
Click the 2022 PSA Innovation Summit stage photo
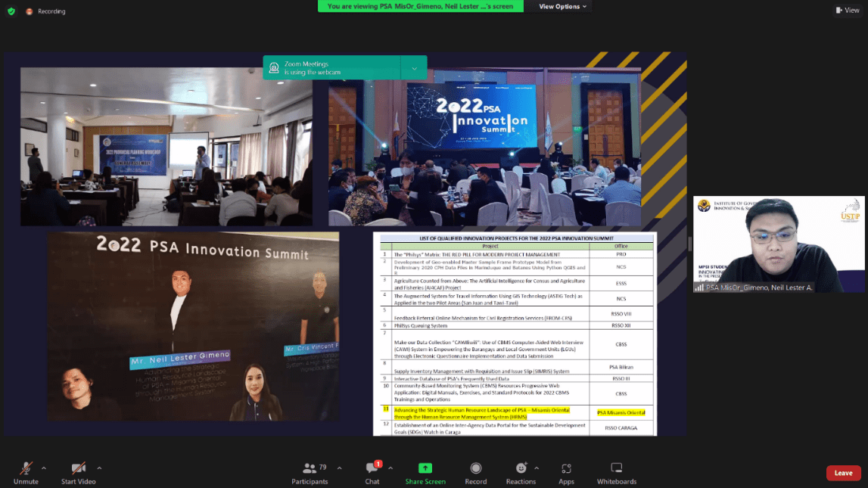(485, 147)
